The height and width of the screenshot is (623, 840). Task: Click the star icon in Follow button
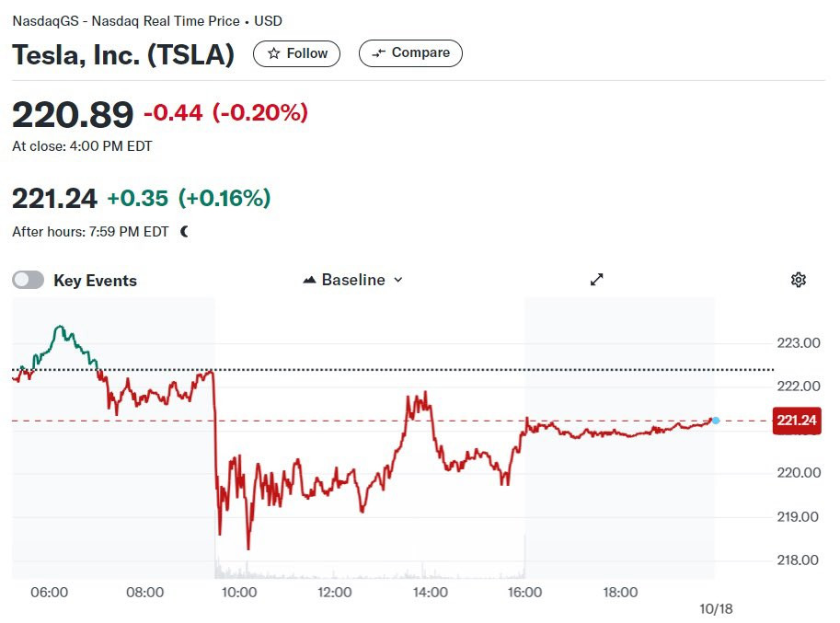[274, 53]
